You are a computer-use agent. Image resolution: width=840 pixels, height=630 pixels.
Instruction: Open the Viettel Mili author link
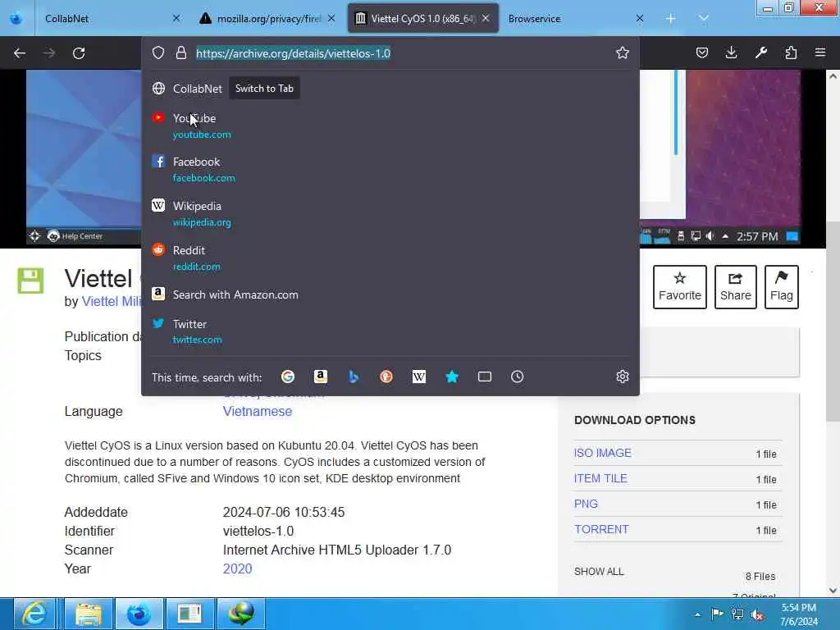click(111, 302)
